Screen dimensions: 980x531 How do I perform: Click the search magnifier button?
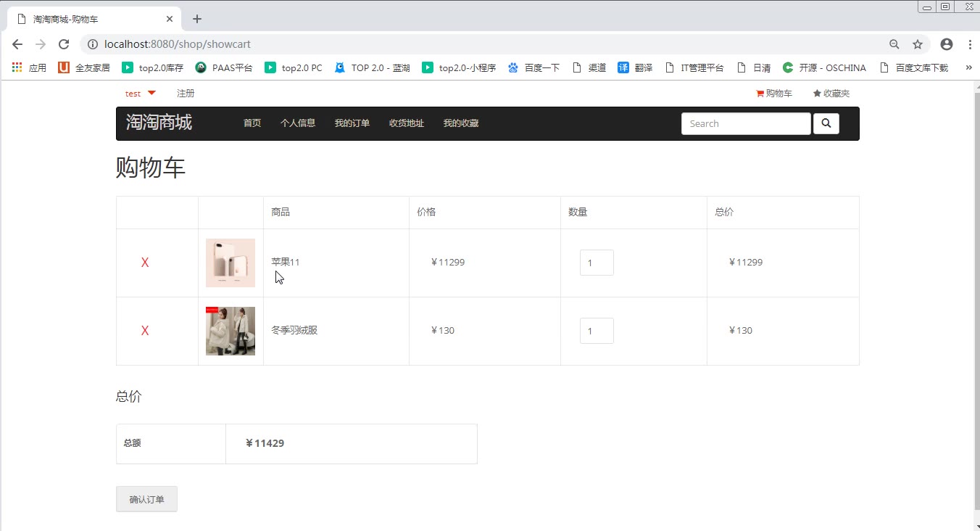coord(826,124)
